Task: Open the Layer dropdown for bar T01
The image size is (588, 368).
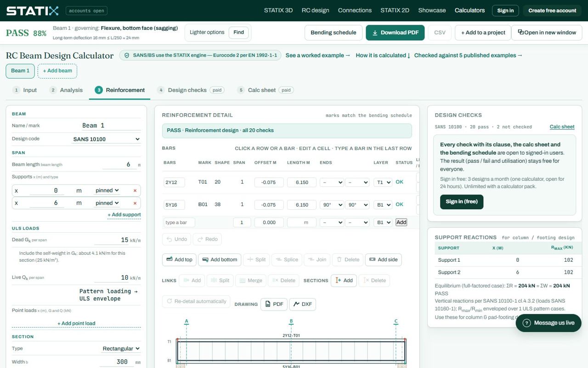Action: point(383,182)
